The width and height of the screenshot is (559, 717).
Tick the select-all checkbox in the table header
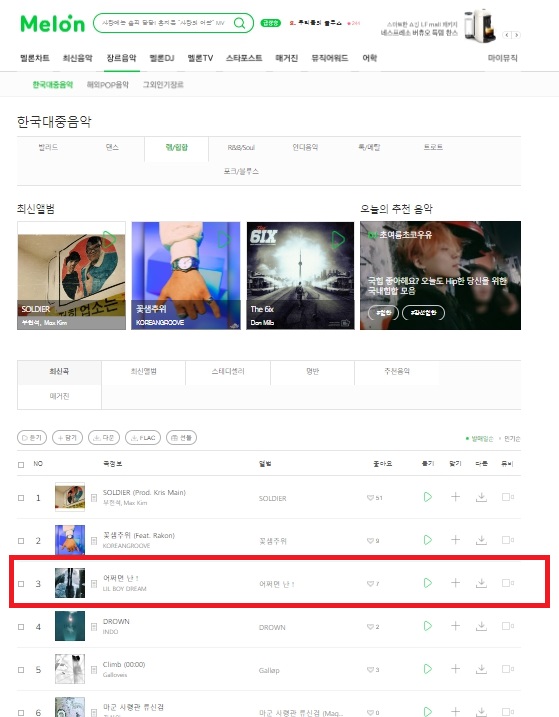[21, 465]
